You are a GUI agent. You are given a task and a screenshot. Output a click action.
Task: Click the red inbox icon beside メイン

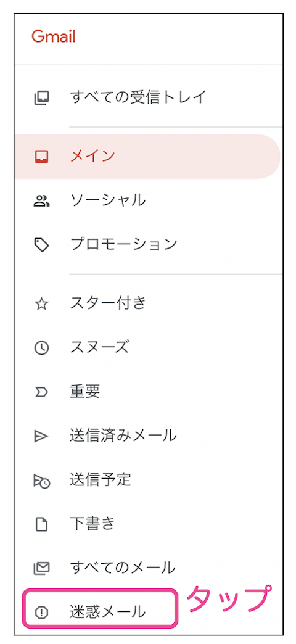[x=41, y=157]
